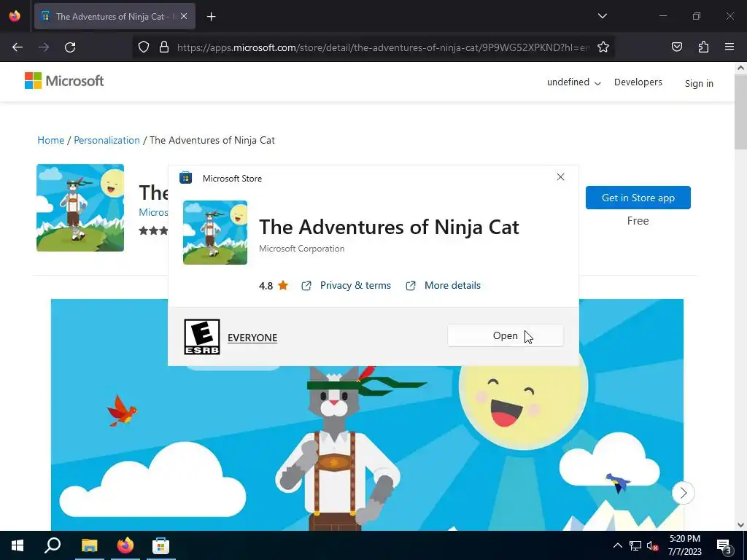This screenshot has height=560, width=747.
Task: Reload the page with the refresh icon
Action: coord(70,47)
